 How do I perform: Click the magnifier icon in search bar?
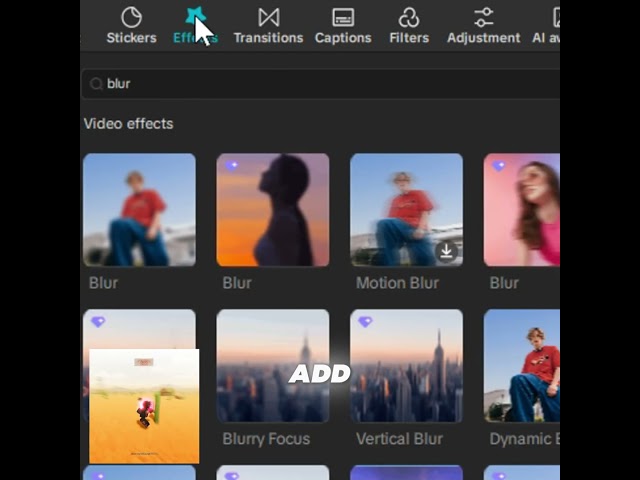click(x=96, y=84)
